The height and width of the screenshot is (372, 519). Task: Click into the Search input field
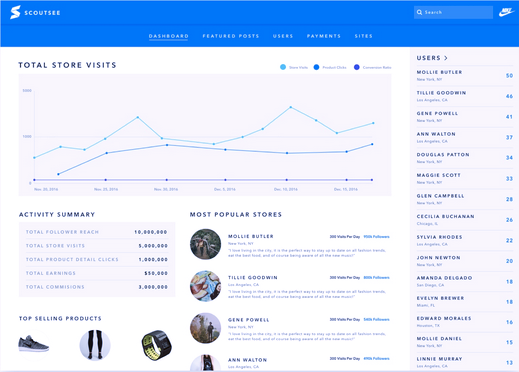[x=453, y=12]
